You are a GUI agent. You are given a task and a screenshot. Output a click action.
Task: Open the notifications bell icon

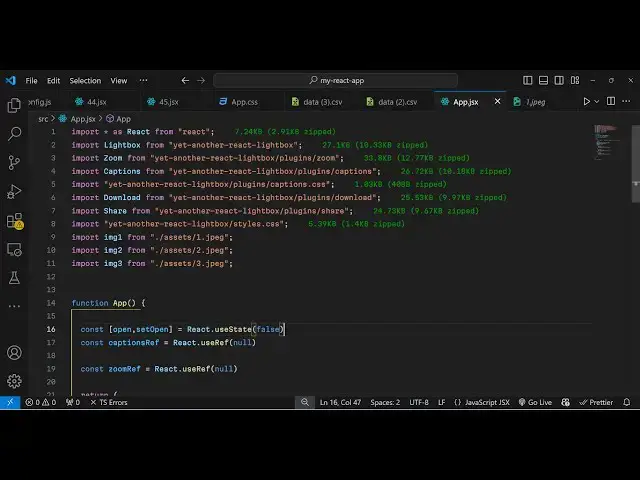[627, 402]
